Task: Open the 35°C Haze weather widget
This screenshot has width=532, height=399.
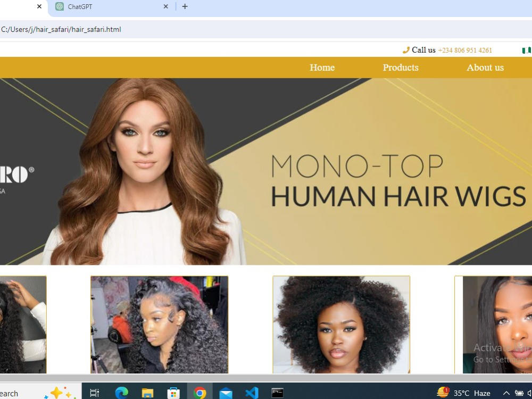Action: (463, 393)
